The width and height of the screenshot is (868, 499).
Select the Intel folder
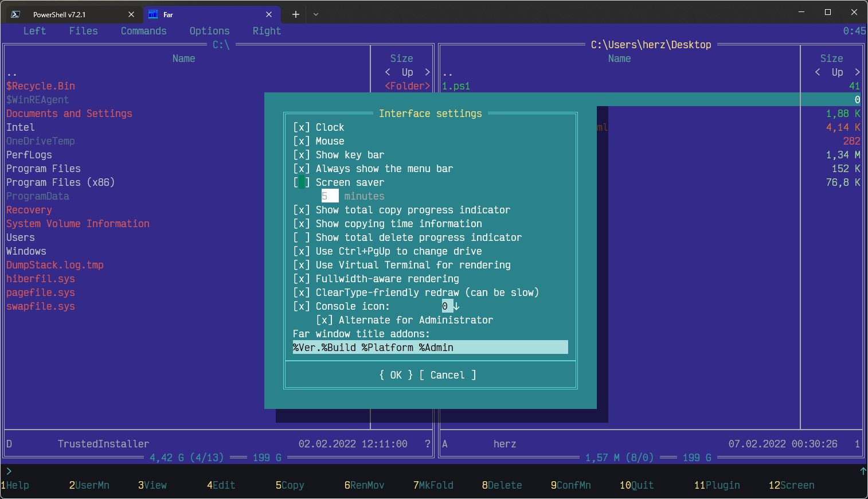(x=21, y=127)
